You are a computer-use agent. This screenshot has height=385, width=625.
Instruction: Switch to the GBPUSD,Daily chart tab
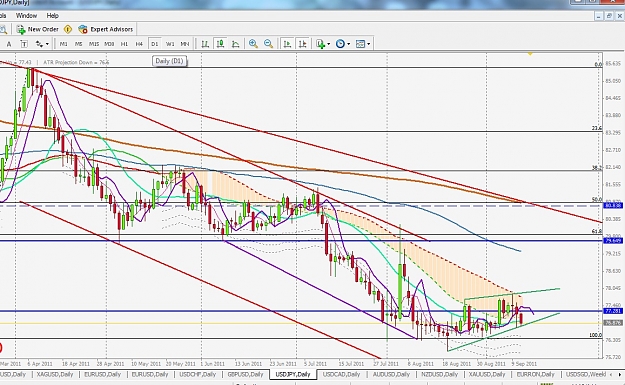click(x=246, y=375)
